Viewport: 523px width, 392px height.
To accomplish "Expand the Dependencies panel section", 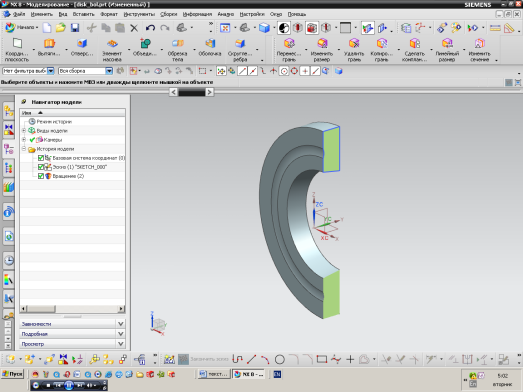I will [x=72, y=324].
